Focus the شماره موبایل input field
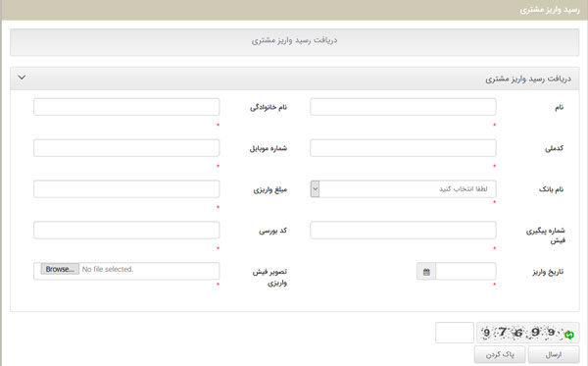Image resolution: width=588 pixels, height=366 pixels. pos(126,148)
